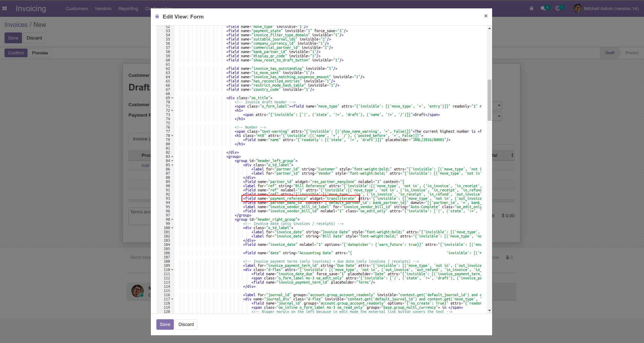
Task: Click the editor scroll-up arrow
Action: click(x=489, y=28)
